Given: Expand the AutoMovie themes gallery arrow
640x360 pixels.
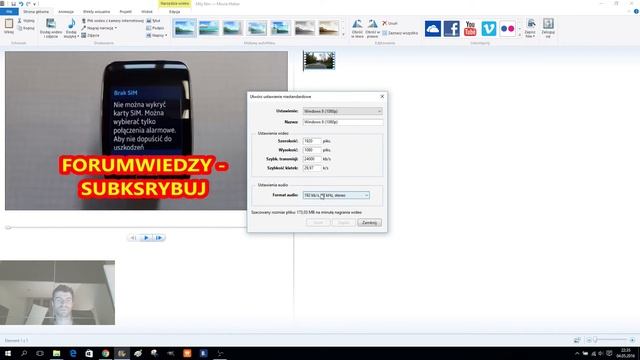Looking at the screenshot, I should [343, 35].
